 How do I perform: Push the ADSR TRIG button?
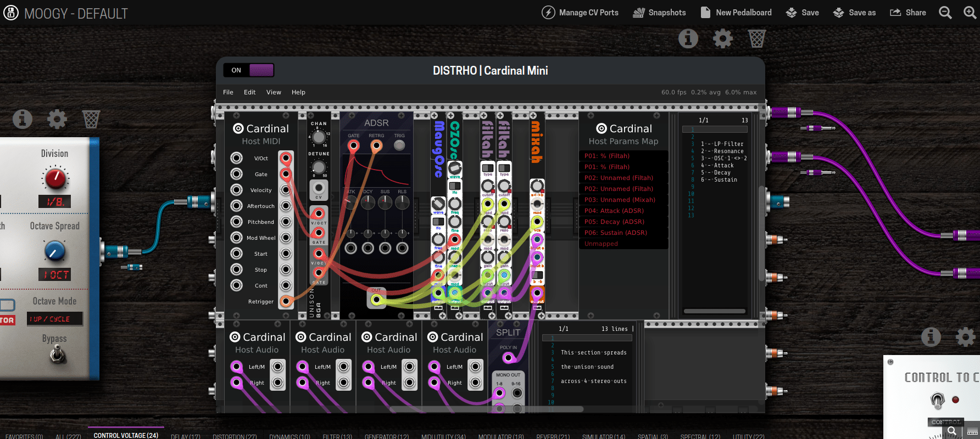[x=399, y=145]
